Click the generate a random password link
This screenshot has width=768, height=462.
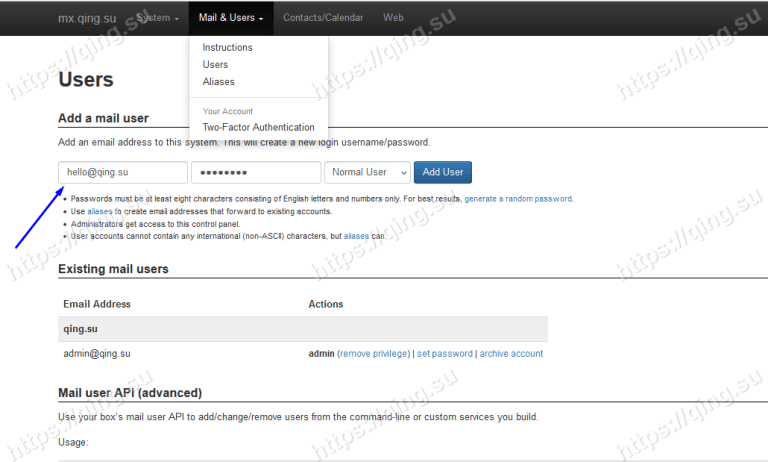pos(518,199)
